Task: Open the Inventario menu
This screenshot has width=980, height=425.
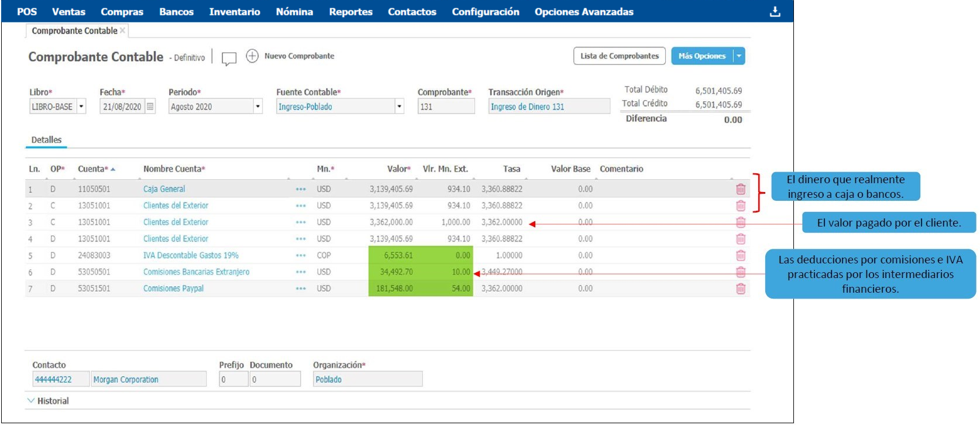Action: (x=234, y=12)
